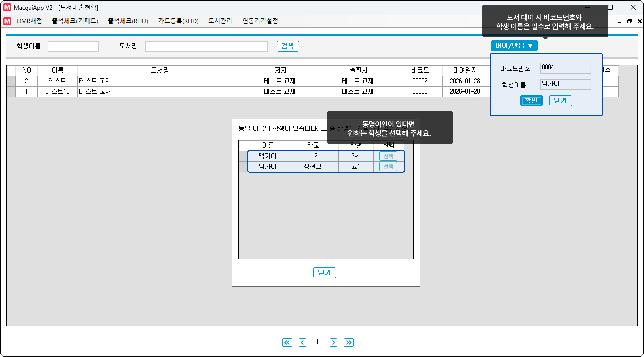Image resolution: width=644 pixels, height=357 pixels.
Task: Click the 바코드번호 field containing 0004
Action: click(565, 68)
